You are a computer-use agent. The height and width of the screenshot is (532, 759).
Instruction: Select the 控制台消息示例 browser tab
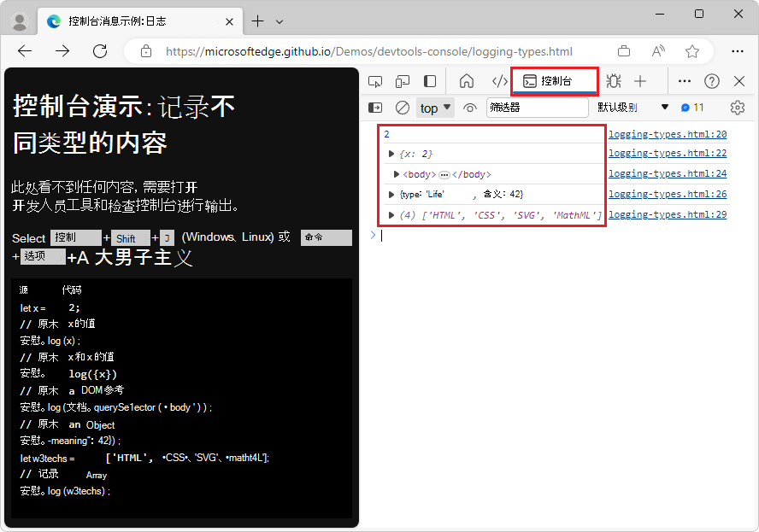(140, 21)
